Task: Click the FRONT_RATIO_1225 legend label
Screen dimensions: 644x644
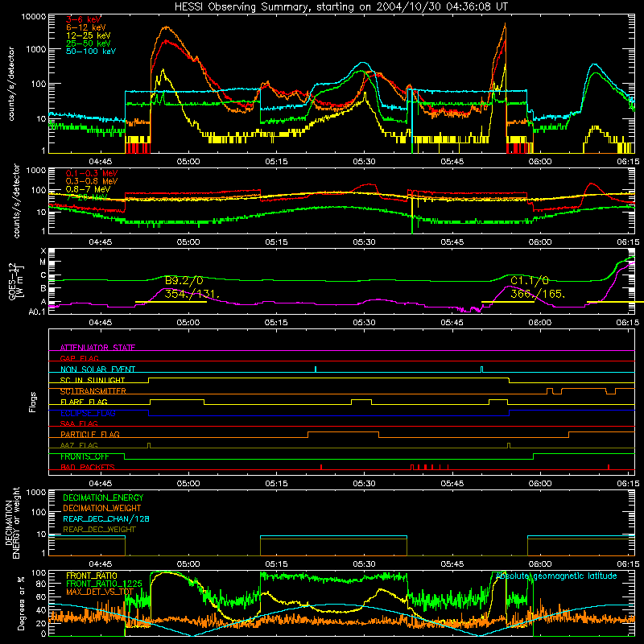Action: pyautogui.click(x=104, y=584)
